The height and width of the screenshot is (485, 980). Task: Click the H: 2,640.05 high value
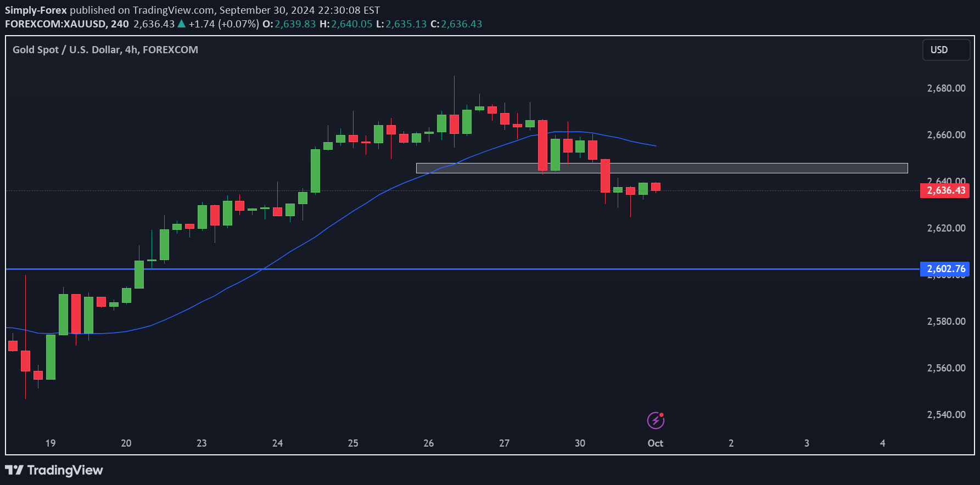pos(346,24)
